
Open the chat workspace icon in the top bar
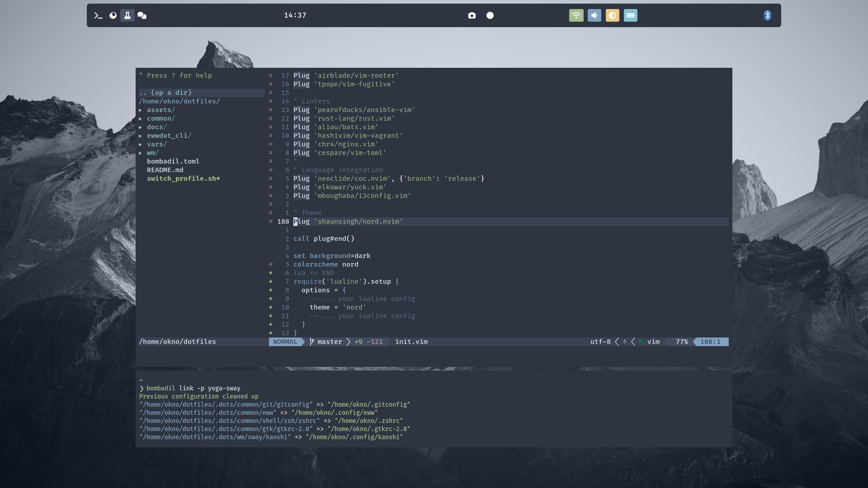point(142,15)
